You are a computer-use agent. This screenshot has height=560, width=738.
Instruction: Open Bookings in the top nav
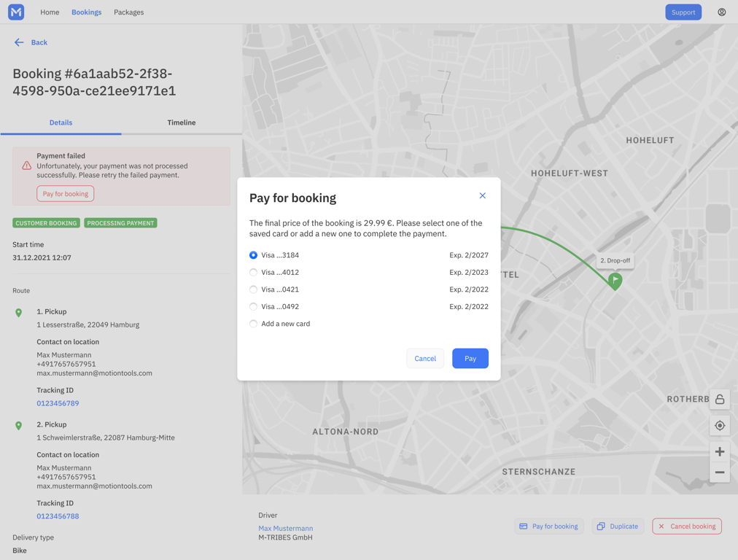87,12
